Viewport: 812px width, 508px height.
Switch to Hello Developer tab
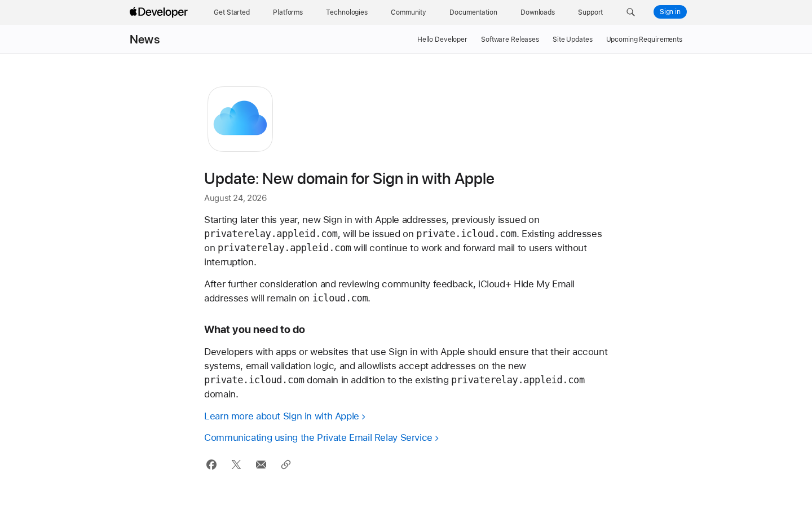point(442,40)
